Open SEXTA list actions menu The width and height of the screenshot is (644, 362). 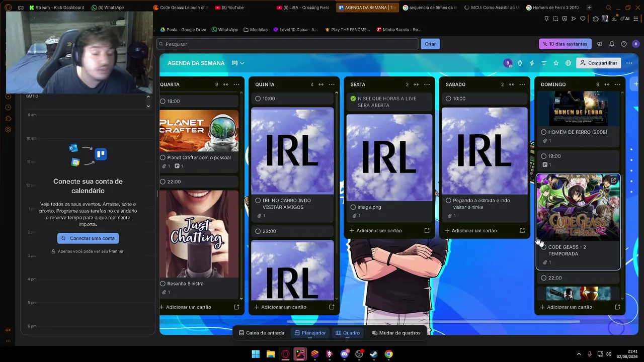pyautogui.click(x=427, y=84)
